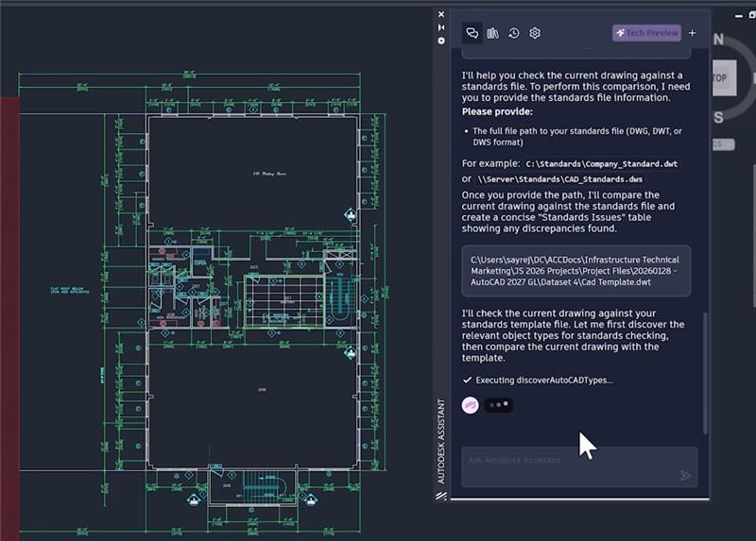Click the Ask Autodesk Assistant input field
The image size is (756, 541).
coord(579,466)
